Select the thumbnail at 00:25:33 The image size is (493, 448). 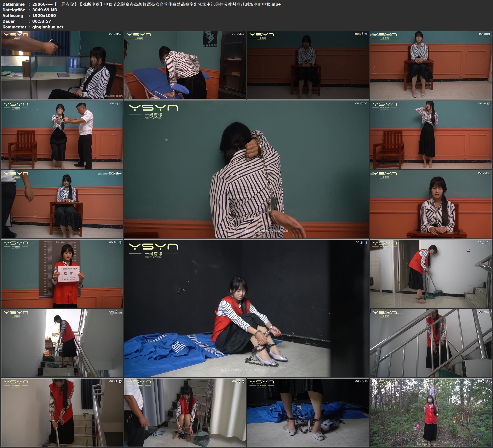pos(430,204)
